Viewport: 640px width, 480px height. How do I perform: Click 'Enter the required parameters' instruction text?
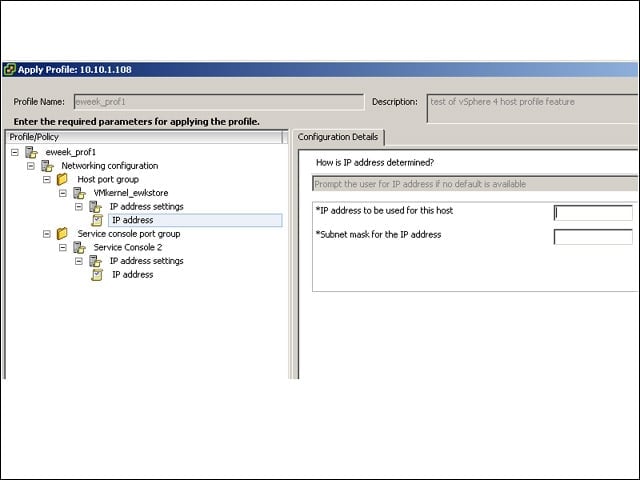(136, 122)
